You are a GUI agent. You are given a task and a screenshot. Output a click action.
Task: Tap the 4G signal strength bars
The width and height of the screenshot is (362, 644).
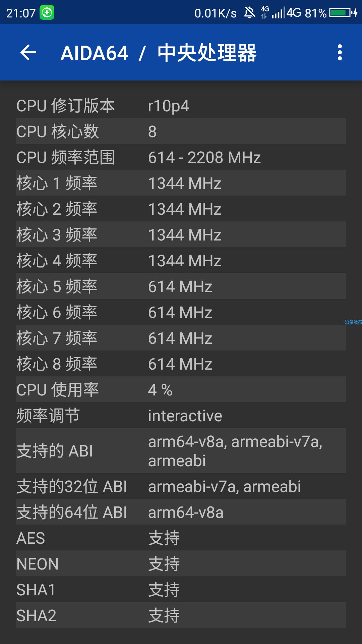278,13
